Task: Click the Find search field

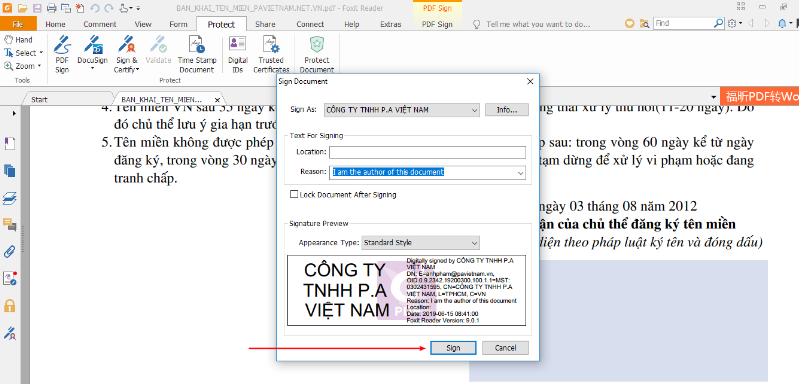Action: (684, 23)
